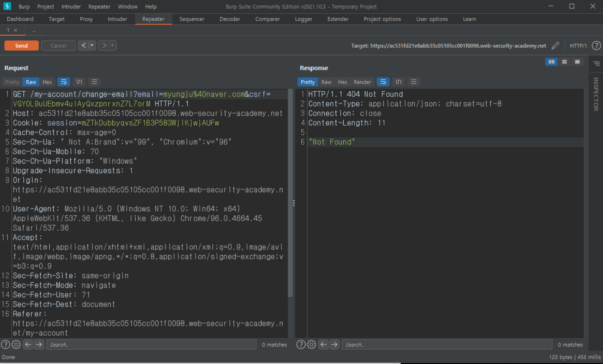Viewport: 603px width, 364px height.
Task: Open the Help menu
Action: tap(151, 6)
